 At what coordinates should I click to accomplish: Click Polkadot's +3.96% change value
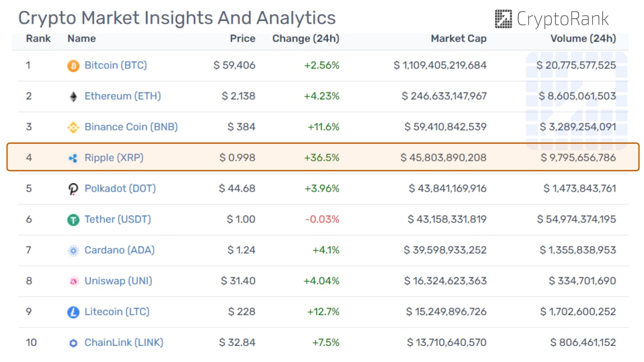tap(322, 189)
